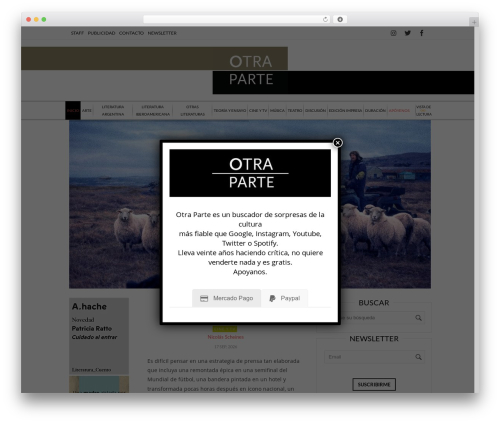The width and height of the screenshot is (500, 423).
Task: Click the search magnifier icon under Buscar
Action: click(x=418, y=318)
